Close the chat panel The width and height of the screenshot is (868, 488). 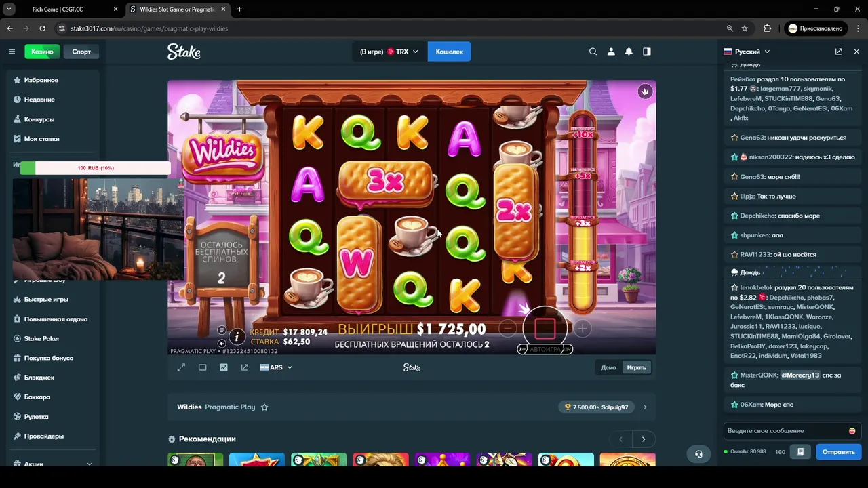(856, 52)
